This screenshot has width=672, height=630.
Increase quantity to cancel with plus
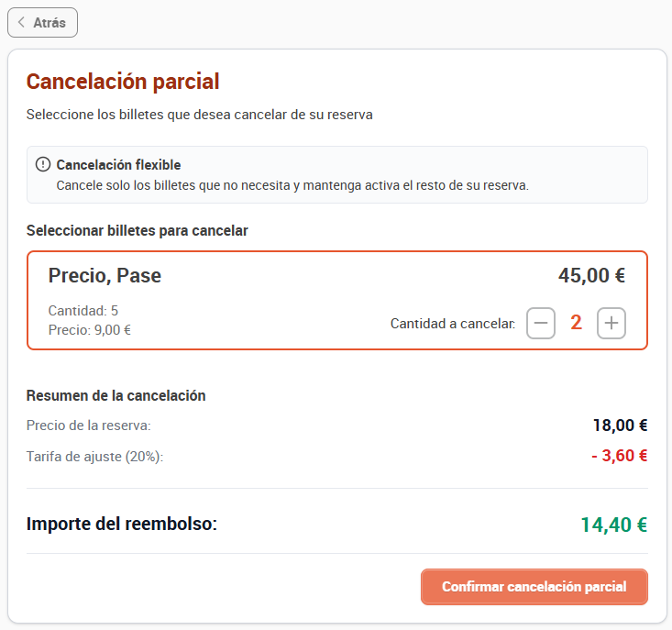click(611, 323)
